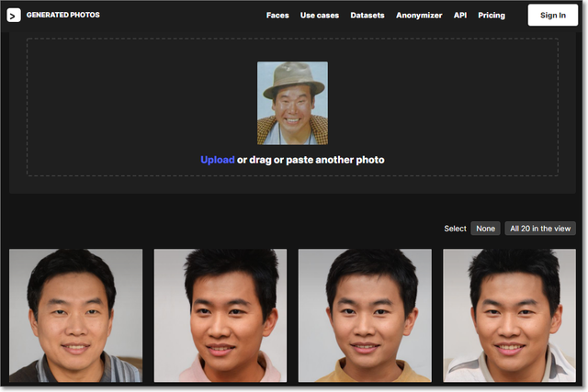The height and width of the screenshot is (392, 588).
Task: Click the uploaded photo of man in hat
Action: coord(292,103)
